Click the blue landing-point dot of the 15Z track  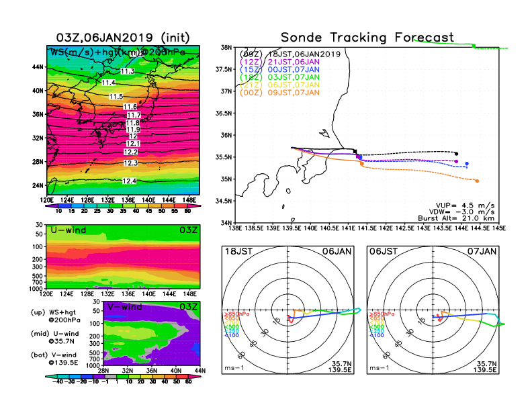[x=467, y=164]
